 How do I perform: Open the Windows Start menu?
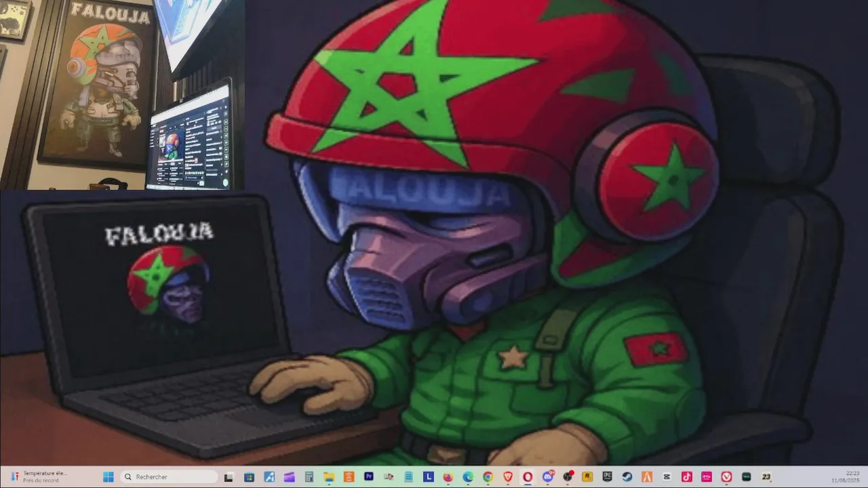(x=108, y=476)
